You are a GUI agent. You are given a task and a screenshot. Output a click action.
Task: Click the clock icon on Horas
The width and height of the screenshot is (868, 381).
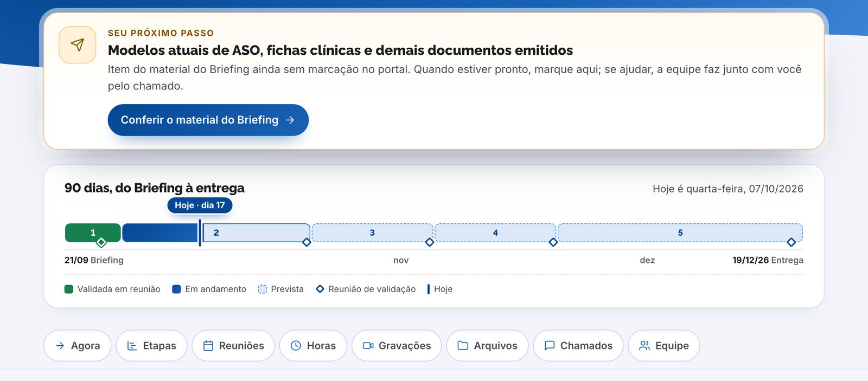(x=296, y=346)
